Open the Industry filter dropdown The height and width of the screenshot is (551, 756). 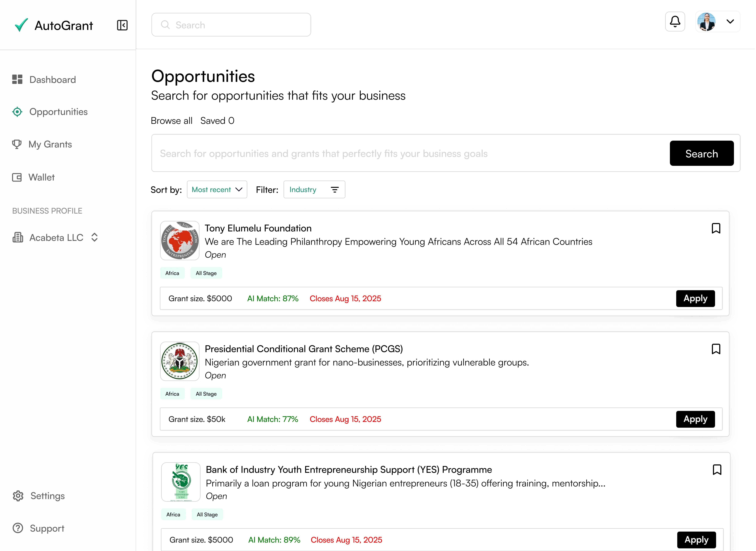tap(314, 189)
